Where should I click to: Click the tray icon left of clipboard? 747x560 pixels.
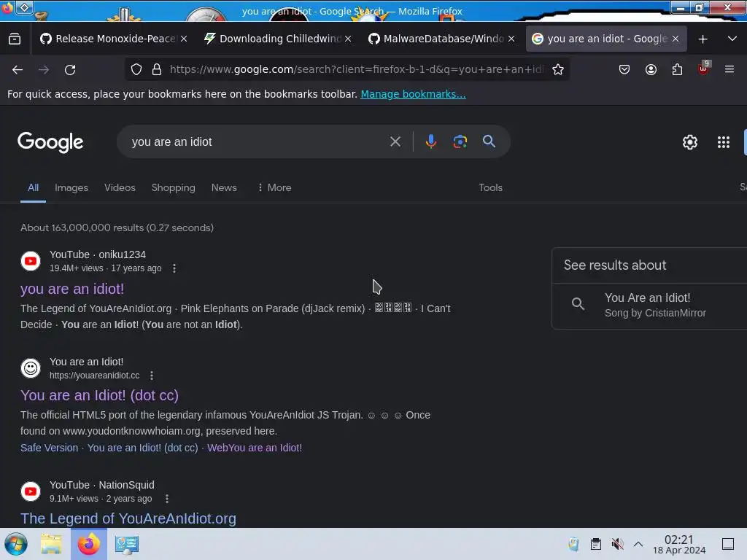point(573,544)
